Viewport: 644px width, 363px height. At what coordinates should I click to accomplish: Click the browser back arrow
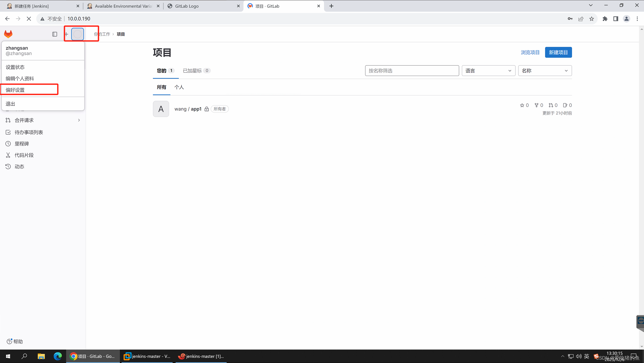tap(7, 19)
